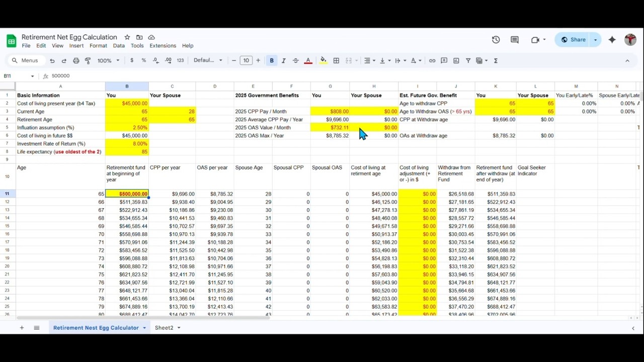Open the Share options dropdown arrow
This screenshot has width=644, height=362.
(596, 40)
